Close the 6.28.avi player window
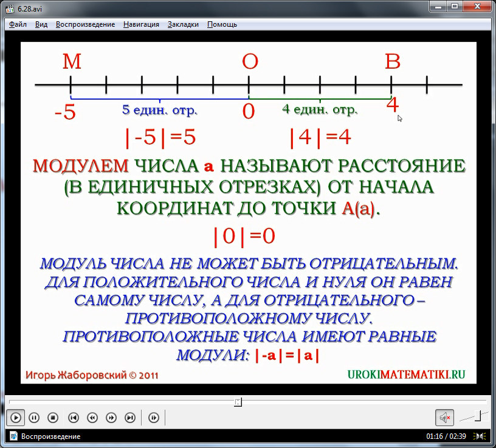 point(478,6)
